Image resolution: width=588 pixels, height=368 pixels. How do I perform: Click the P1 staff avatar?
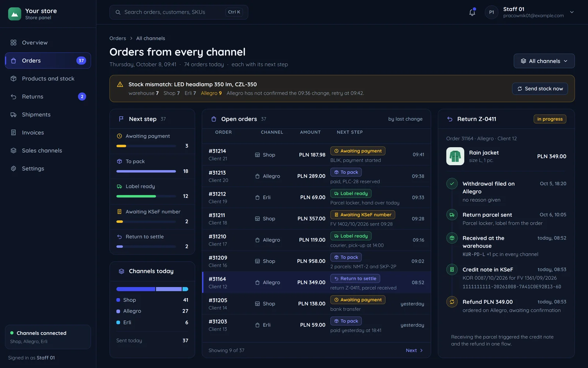click(491, 12)
